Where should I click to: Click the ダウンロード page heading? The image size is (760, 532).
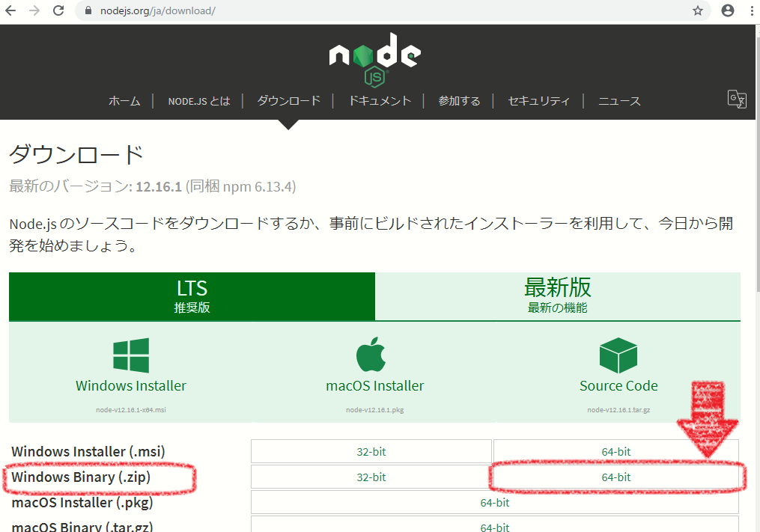tap(76, 155)
